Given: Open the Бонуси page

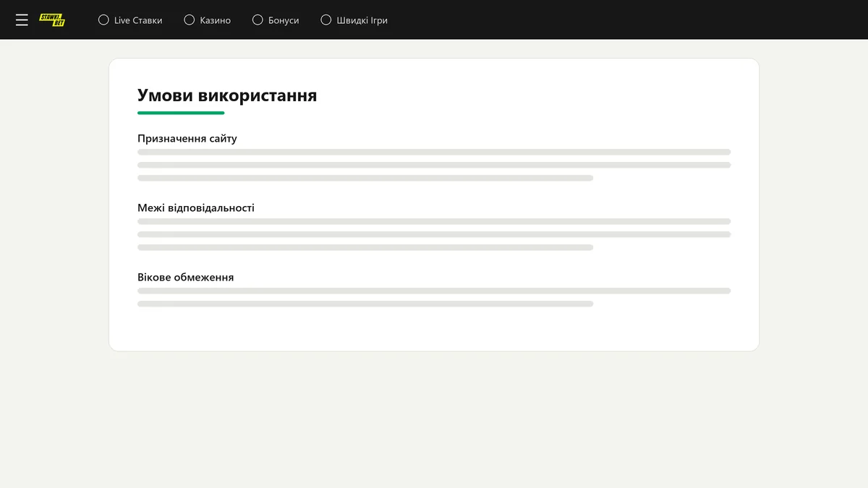Looking at the screenshot, I should [x=284, y=20].
